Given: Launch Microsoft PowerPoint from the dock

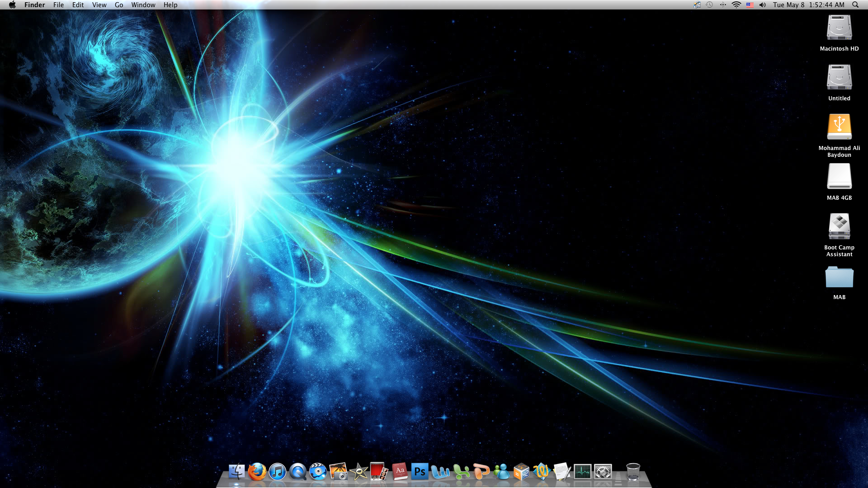Looking at the screenshot, I should 481,472.
